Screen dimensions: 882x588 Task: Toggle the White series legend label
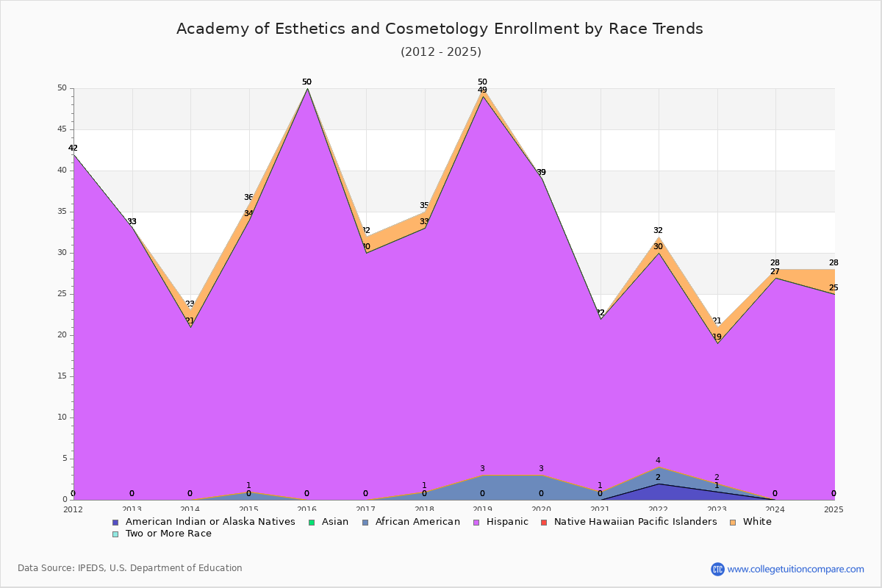point(757,522)
